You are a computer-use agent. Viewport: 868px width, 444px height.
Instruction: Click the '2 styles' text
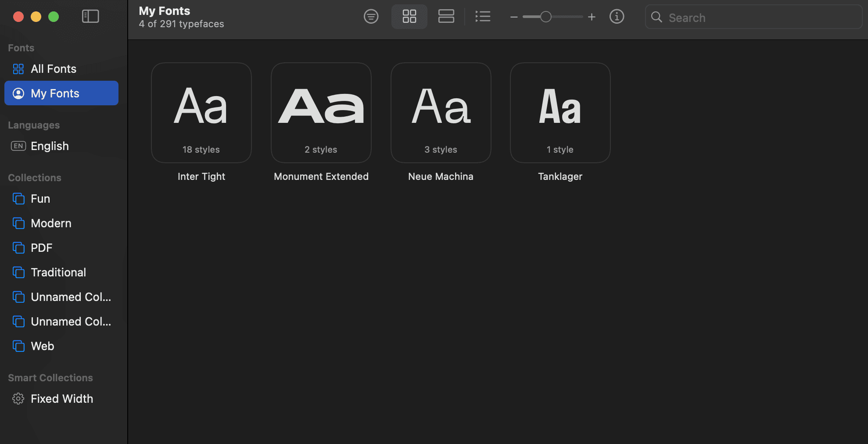click(321, 150)
